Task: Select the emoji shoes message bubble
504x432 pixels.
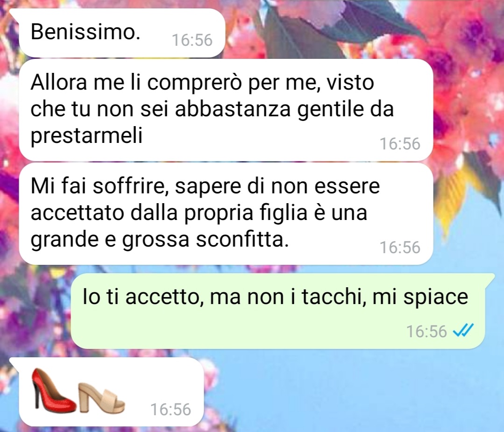Action: 111,392
